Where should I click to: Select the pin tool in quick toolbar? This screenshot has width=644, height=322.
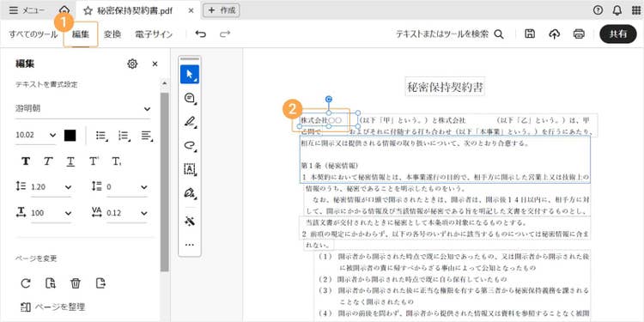click(x=190, y=222)
